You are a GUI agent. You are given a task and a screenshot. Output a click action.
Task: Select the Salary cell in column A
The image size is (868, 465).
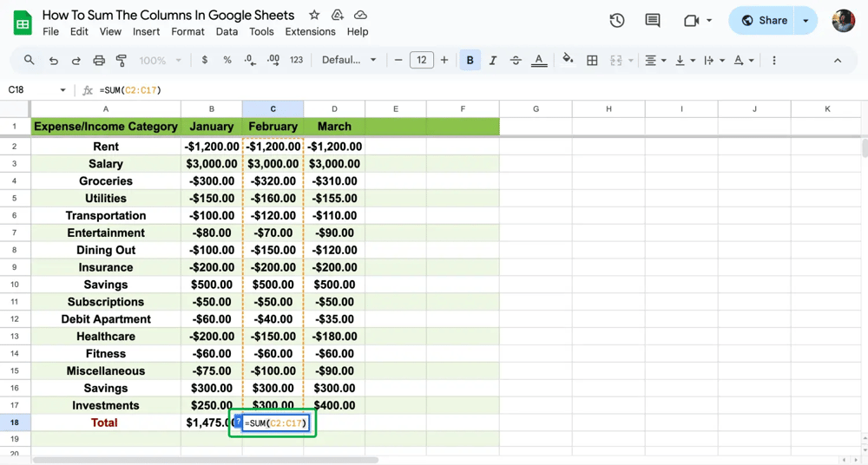point(106,164)
